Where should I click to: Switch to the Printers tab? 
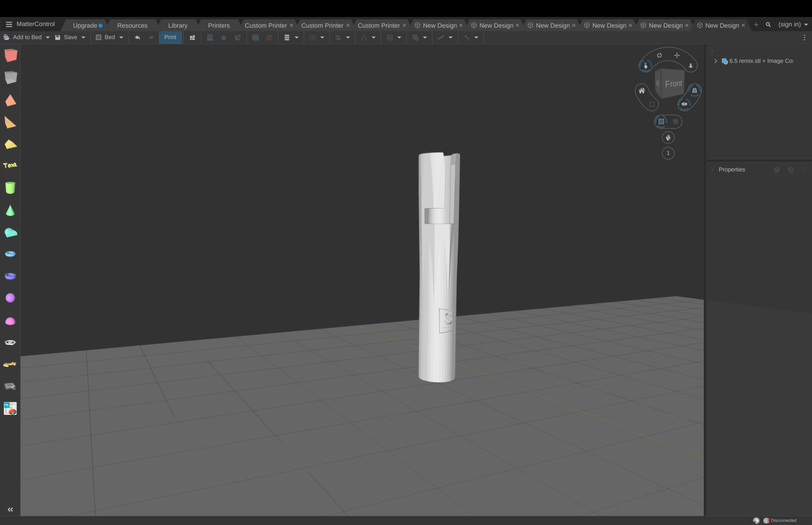pos(219,25)
